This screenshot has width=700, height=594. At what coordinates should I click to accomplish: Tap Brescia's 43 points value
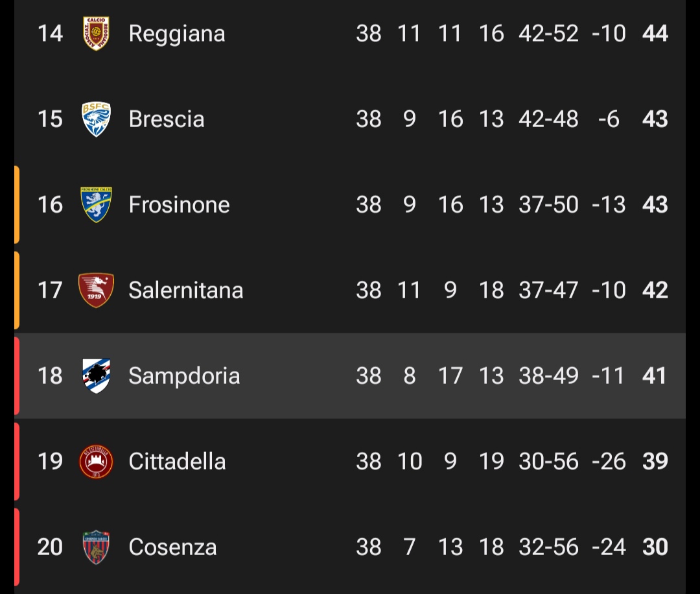(x=655, y=119)
